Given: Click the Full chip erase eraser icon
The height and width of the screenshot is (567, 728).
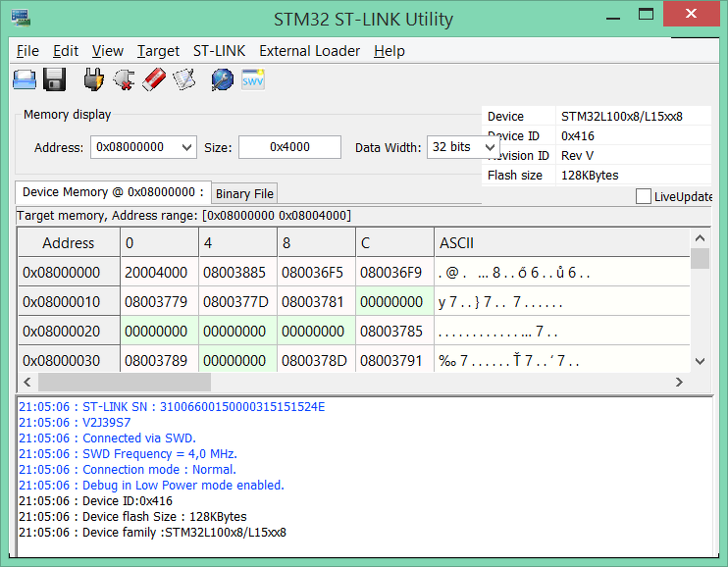Looking at the screenshot, I should (x=154, y=79).
